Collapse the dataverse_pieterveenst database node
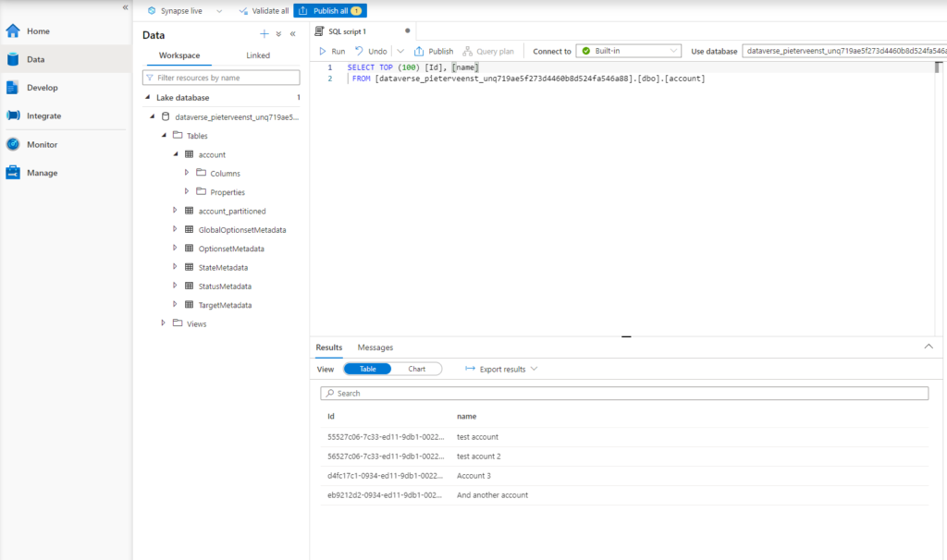 coord(153,116)
